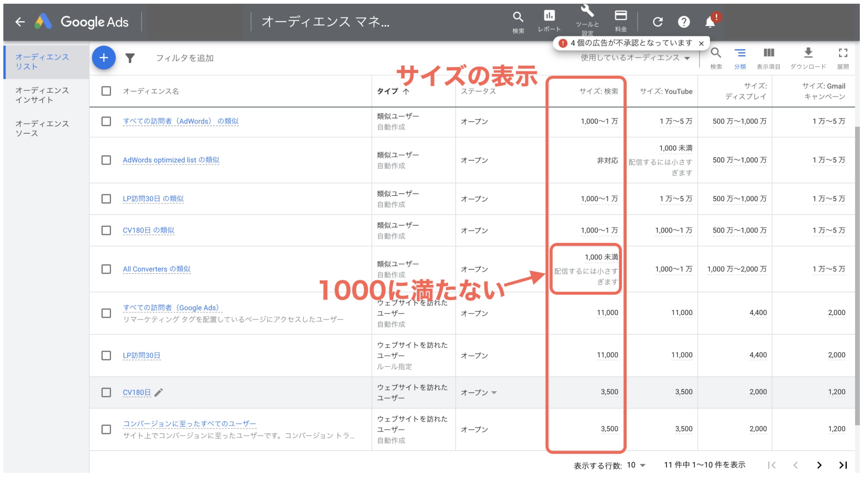868x484 pixels.
Task: Click the blue + button to create audience
Action: click(104, 58)
